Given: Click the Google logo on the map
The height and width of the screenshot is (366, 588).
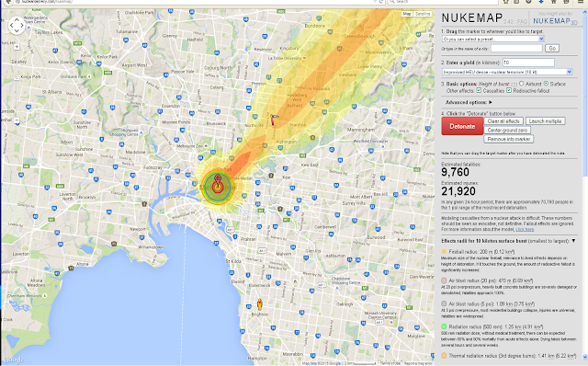Looking at the screenshot, I should pos(14,360).
